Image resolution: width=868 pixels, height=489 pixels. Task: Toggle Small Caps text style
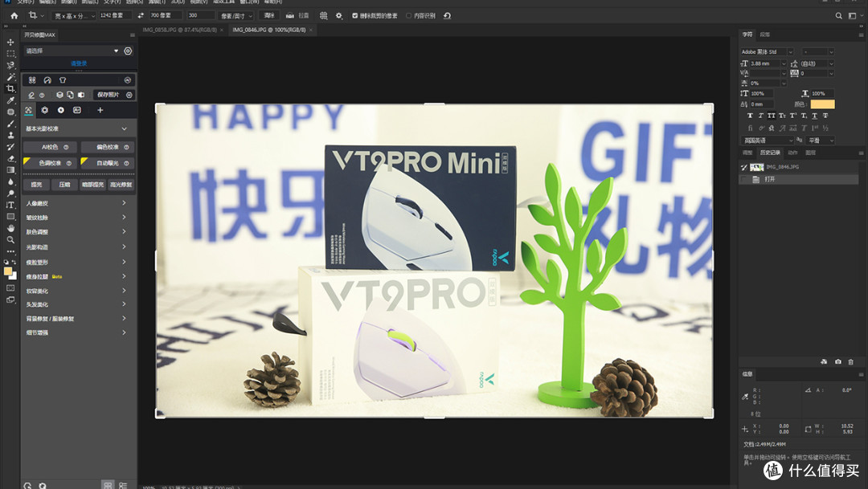[782, 116]
